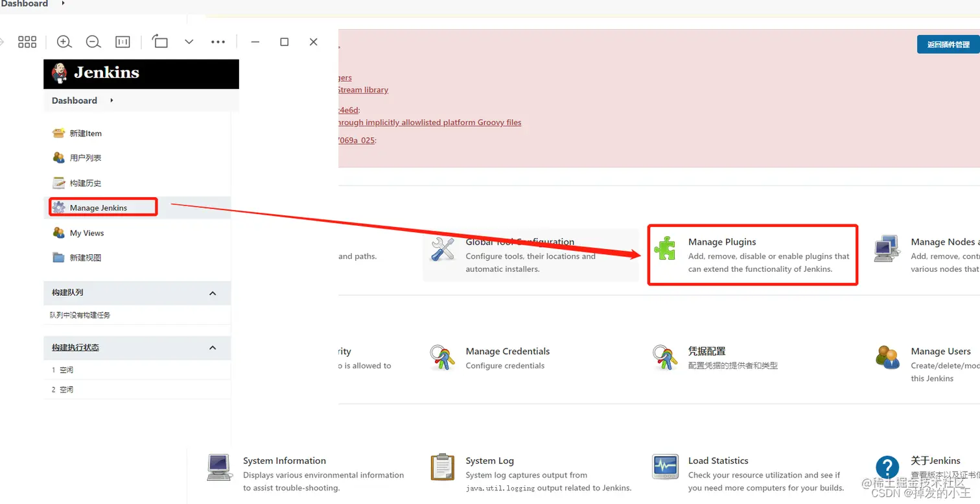Image resolution: width=980 pixels, height=504 pixels.
Task: Open the three-dot more options menu
Action: tap(218, 42)
